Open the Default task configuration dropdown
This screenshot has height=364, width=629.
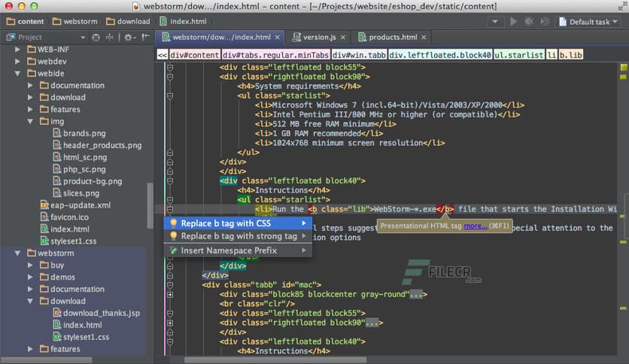tap(588, 22)
